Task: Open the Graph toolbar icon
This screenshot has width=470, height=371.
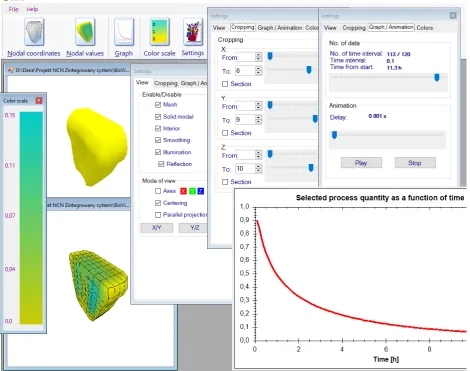Action: tap(124, 32)
